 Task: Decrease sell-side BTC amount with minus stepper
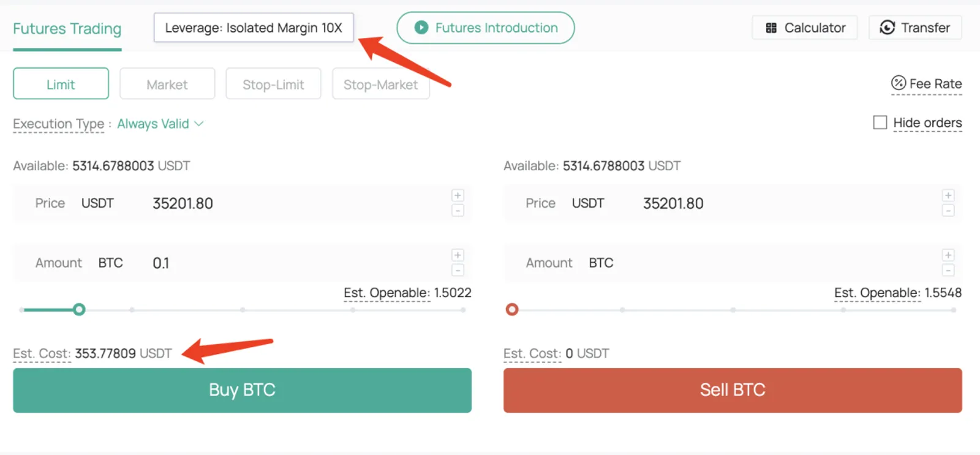click(x=948, y=270)
